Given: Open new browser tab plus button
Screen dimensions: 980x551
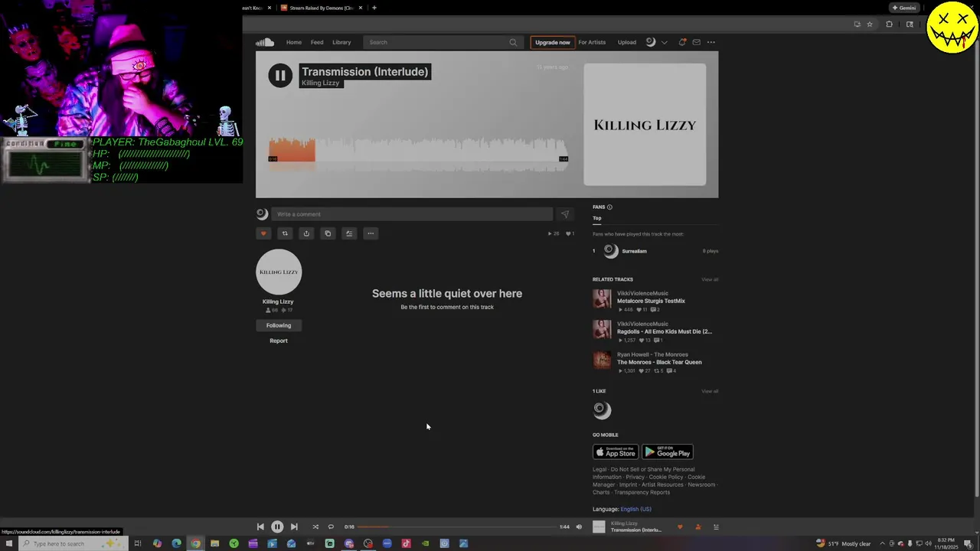Looking at the screenshot, I should (x=374, y=8).
